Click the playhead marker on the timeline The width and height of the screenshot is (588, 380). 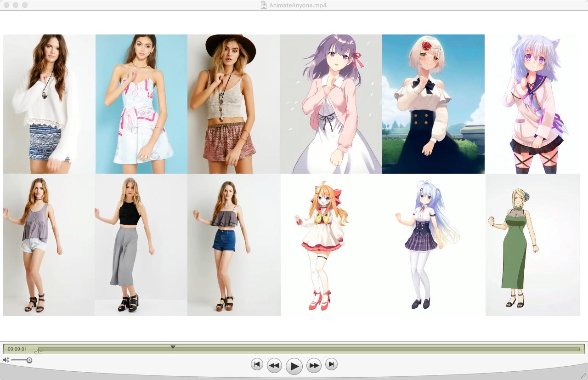click(x=173, y=348)
